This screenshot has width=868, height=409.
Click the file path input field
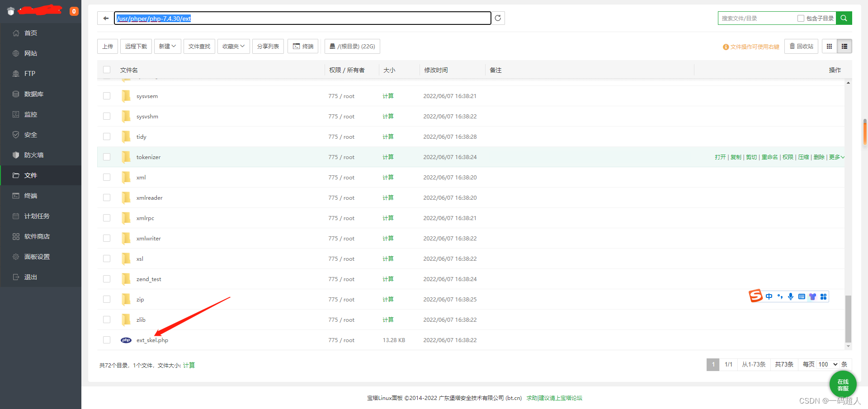point(302,18)
